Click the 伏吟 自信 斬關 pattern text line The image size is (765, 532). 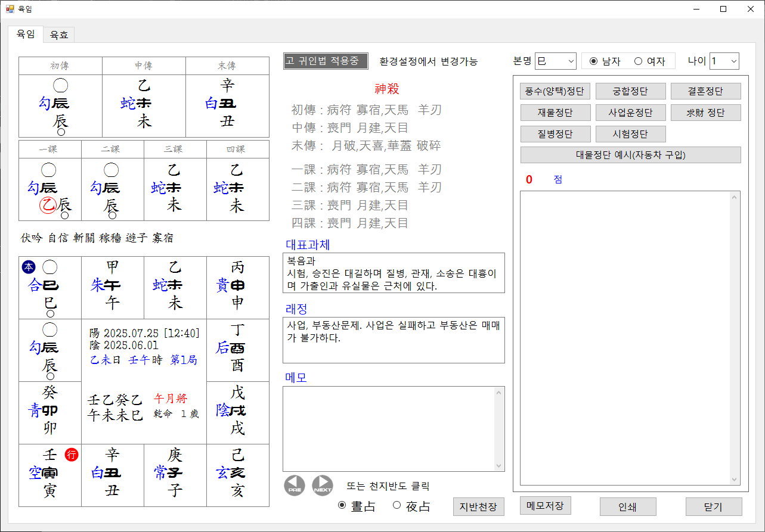(97, 238)
